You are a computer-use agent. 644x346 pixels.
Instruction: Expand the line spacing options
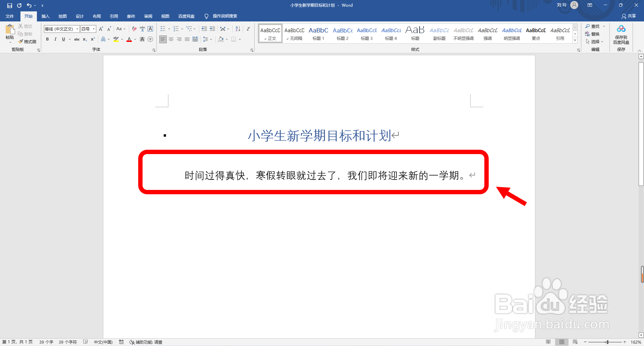(211, 39)
